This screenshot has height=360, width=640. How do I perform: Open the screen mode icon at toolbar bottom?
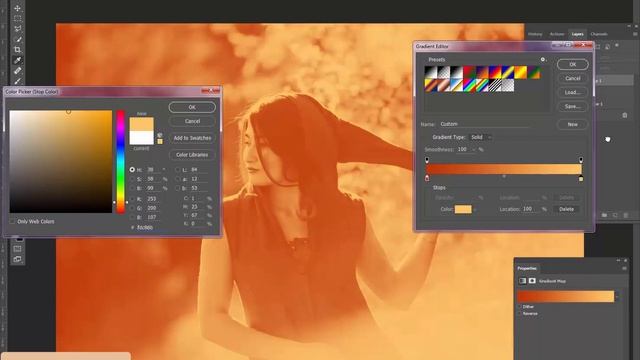point(17,259)
